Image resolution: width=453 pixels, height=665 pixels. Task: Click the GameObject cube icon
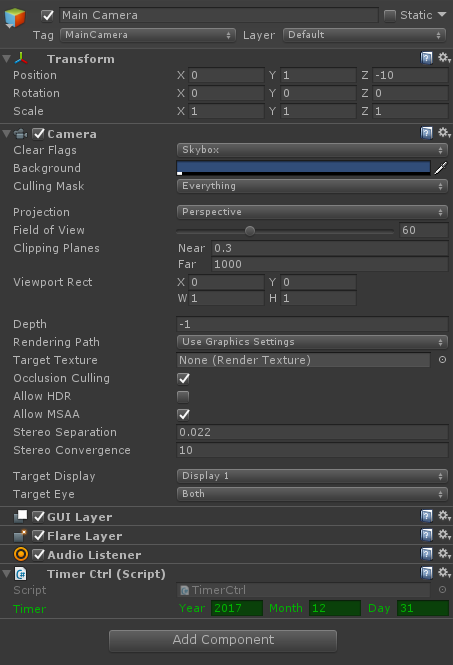(15, 18)
